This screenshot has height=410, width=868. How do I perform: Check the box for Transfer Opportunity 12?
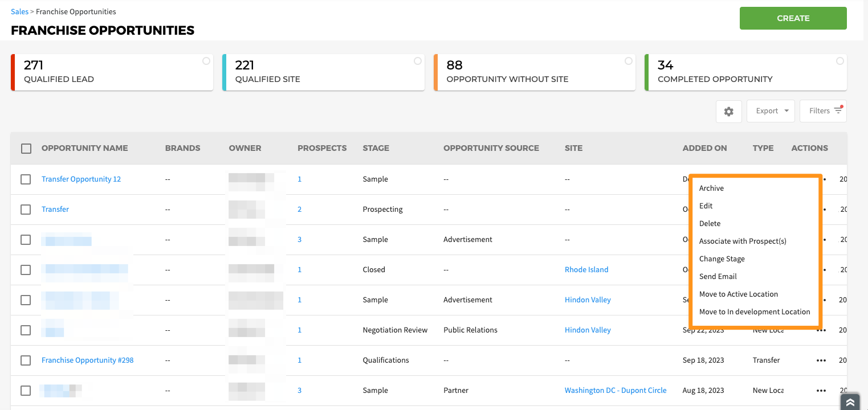point(26,179)
